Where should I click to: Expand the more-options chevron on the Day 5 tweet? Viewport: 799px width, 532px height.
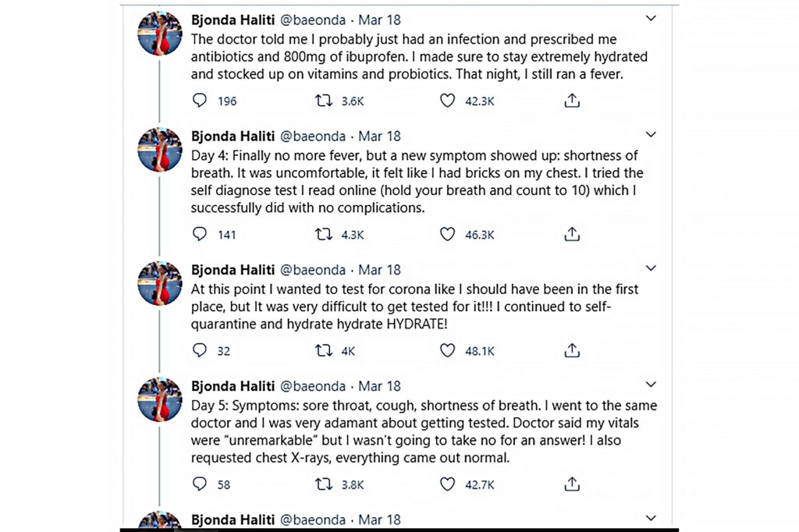(651, 385)
